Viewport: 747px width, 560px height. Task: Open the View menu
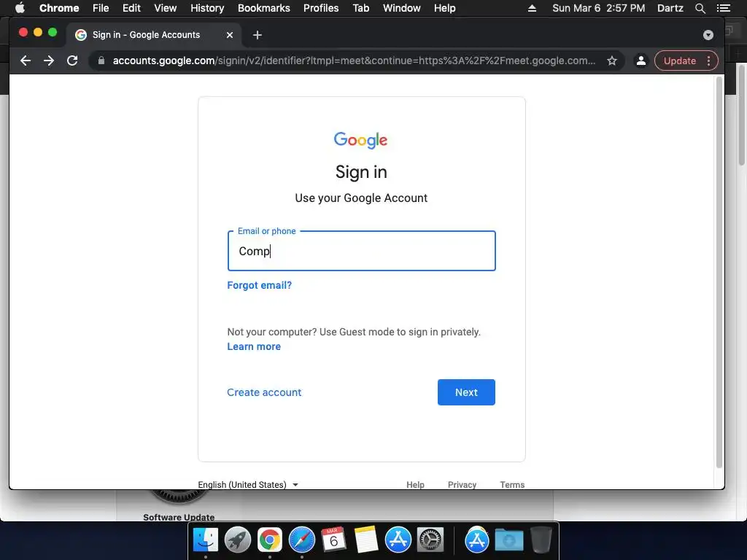[166, 8]
